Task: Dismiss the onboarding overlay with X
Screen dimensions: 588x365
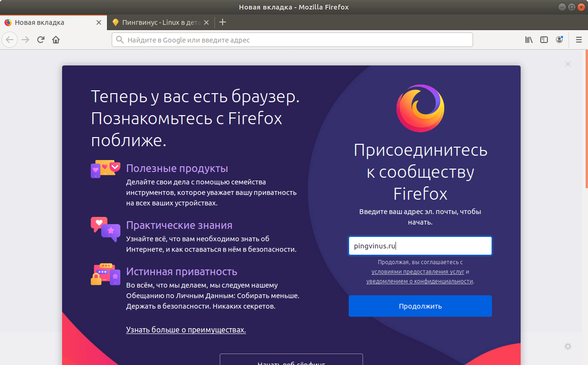Action: [568, 64]
